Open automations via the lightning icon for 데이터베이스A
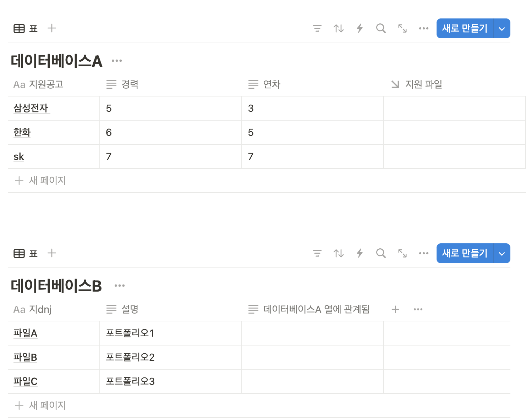Screen dimensions: 526x420 pyautogui.click(x=360, y=28)
